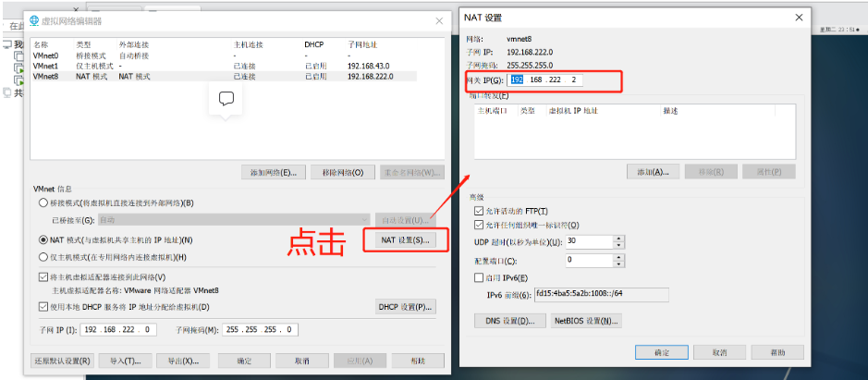Click the NAT 设置 button

(x=404, y=240)
